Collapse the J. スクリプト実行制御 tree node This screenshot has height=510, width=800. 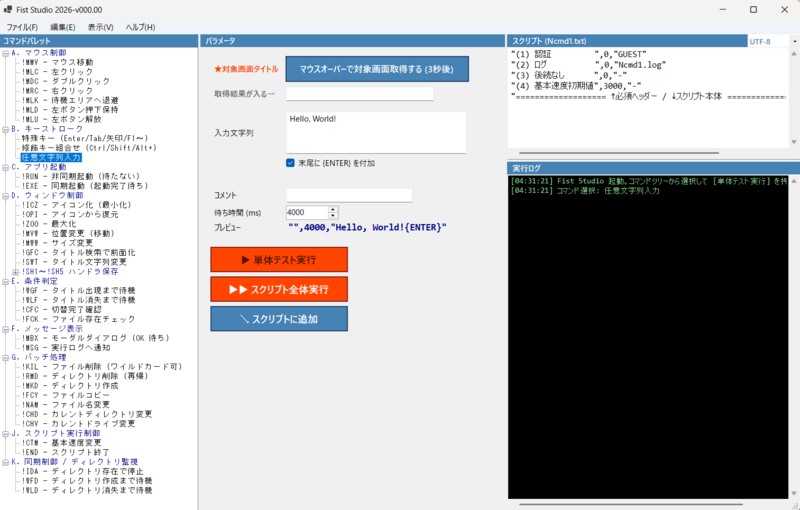click(6, 434)
